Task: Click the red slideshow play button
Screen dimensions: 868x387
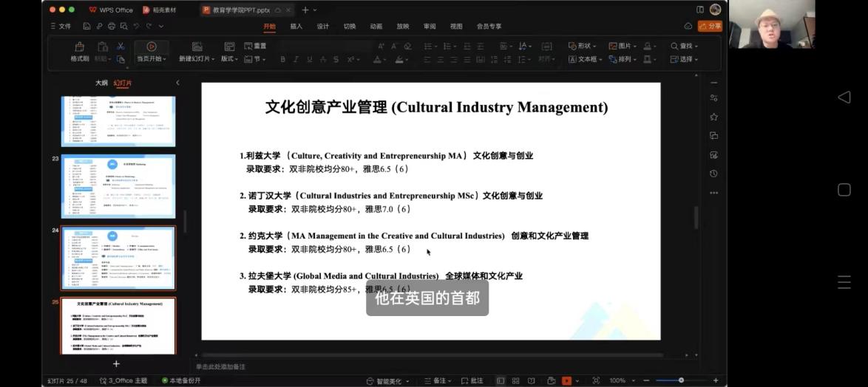Action: click(x=566, y=381)
